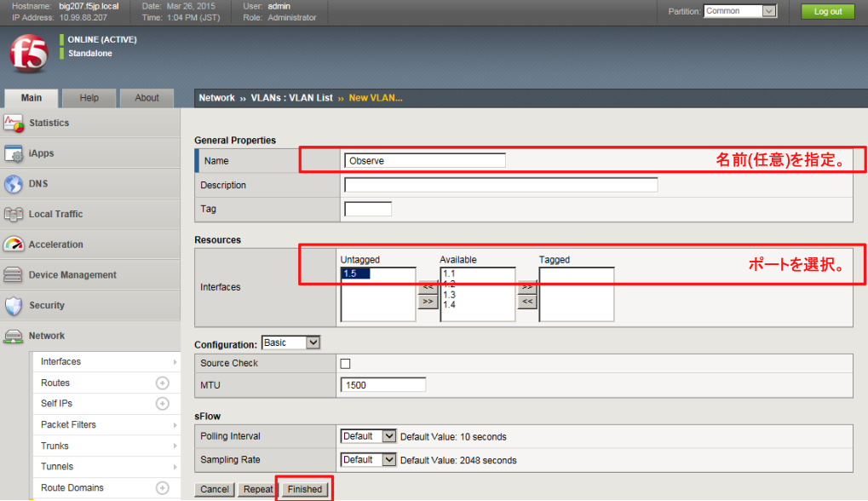
Task: Add new route with Routes plus icon
Action: (162, 383)
